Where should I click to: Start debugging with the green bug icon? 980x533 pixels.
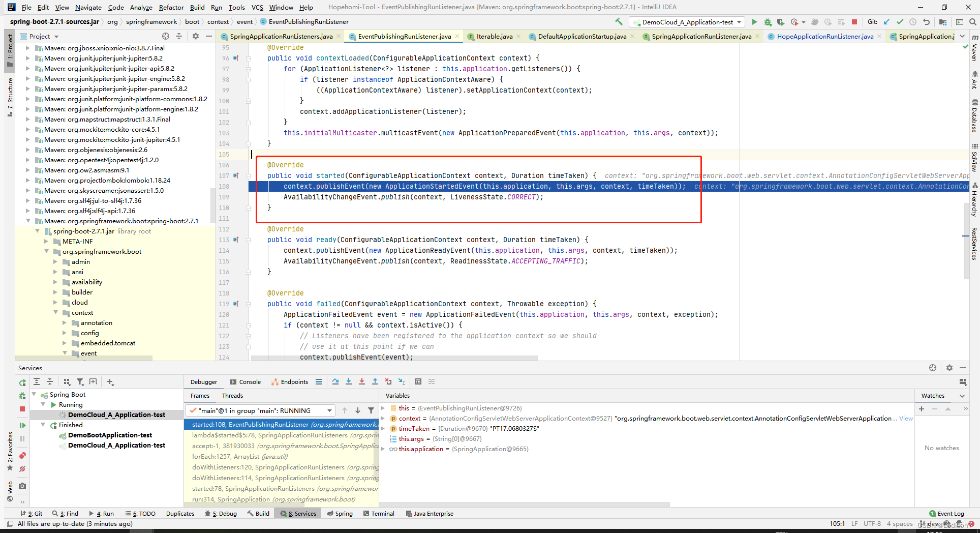tap(768, 22)
